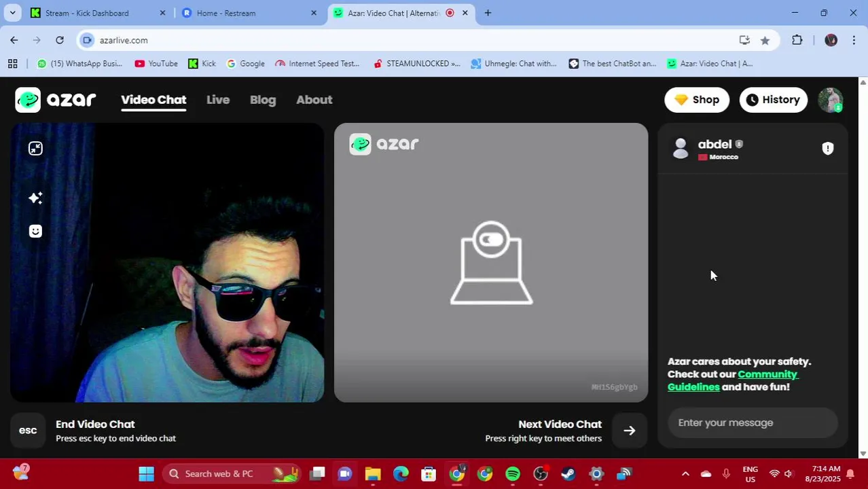Open The best ChatBot bookmark
This screenshot has height=489, width=868.
click(x=613, y=63)
